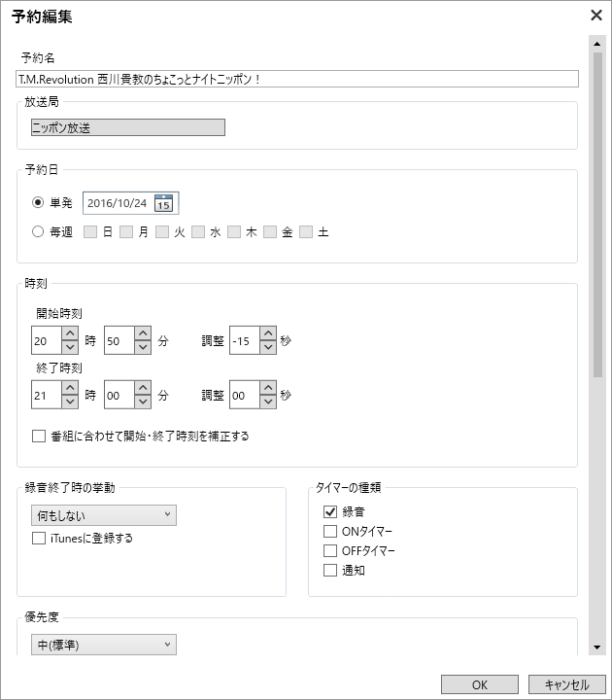Decrease the end hour with down arrow

click(x=70, y=402)
